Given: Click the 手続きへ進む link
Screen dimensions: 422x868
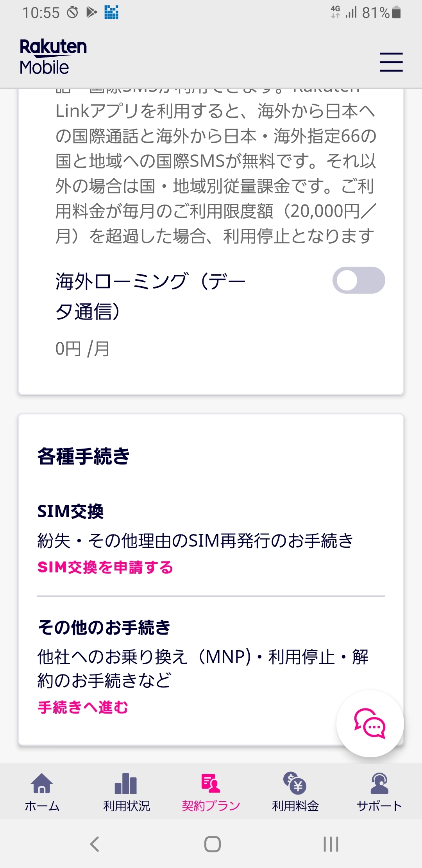Looking at the screenshot, I should (83, 707).
